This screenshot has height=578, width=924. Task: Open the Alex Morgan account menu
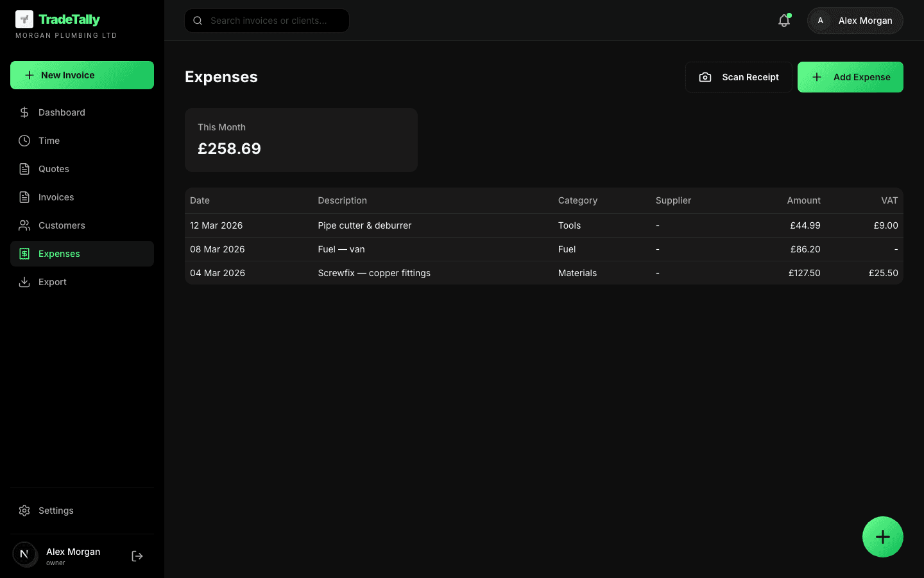click(x=855, y=21)
